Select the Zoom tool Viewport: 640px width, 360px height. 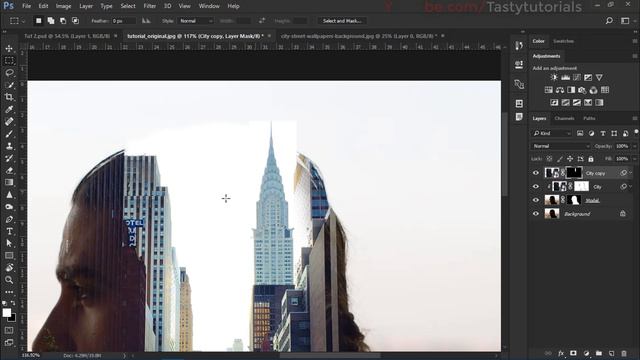click(x=9, y=280)
